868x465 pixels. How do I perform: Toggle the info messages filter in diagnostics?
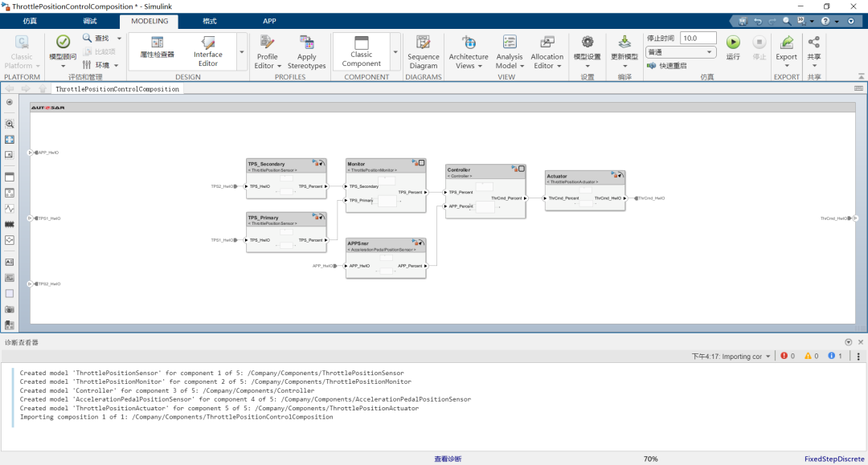point(835,356)
